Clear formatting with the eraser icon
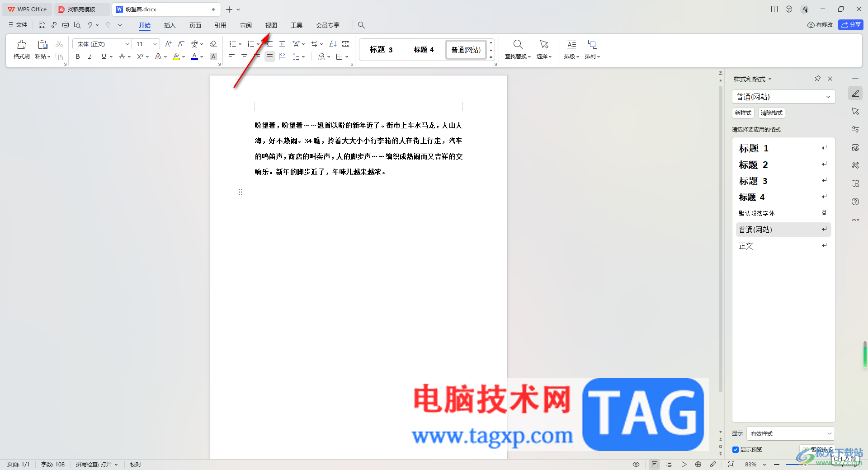 click(x=213, y=44)
